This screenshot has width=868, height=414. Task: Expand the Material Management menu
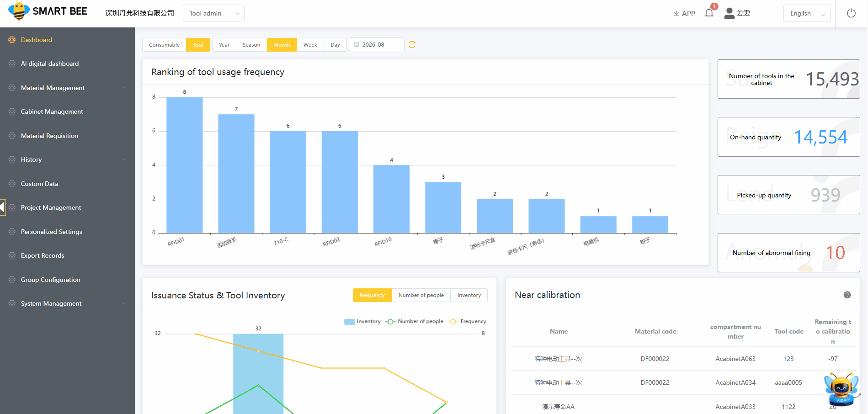click(x=67, y=88)
